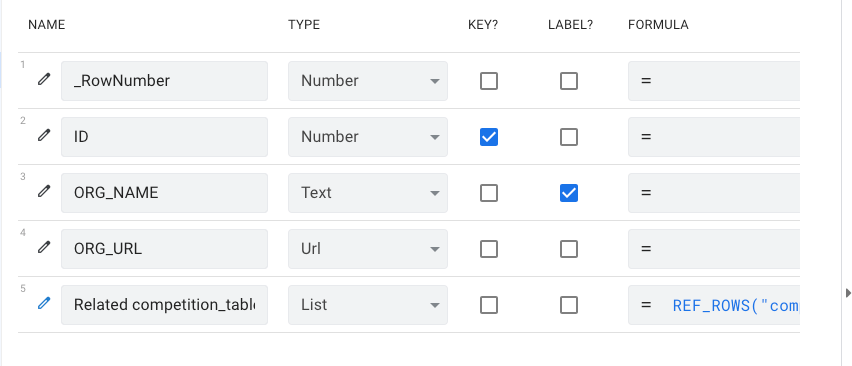Click blue pencil for Related competition_table column

(x=44, y=304)
